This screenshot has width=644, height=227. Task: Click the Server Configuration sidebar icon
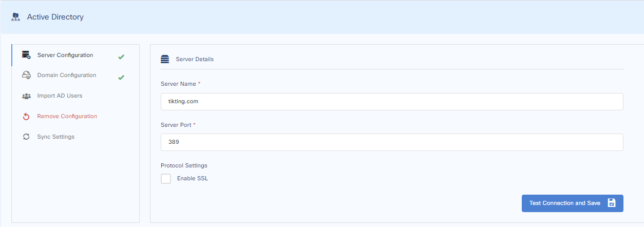(x=26, y=55)
